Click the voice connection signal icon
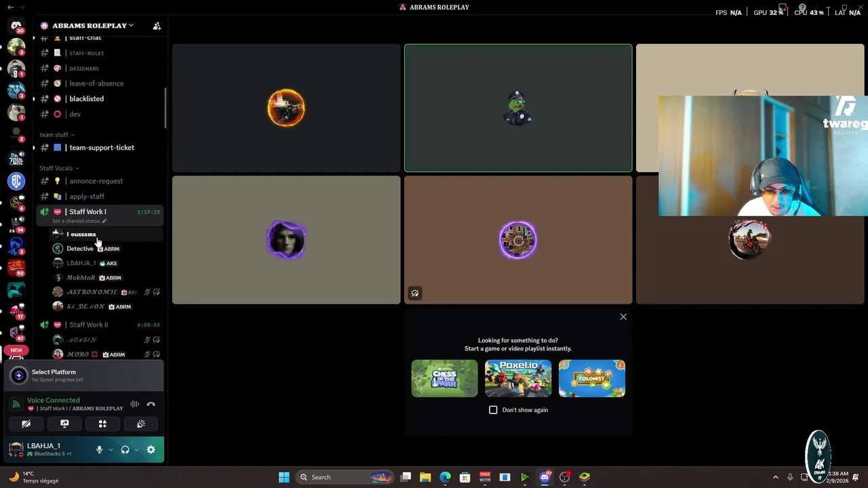 (x=16, y=404)
